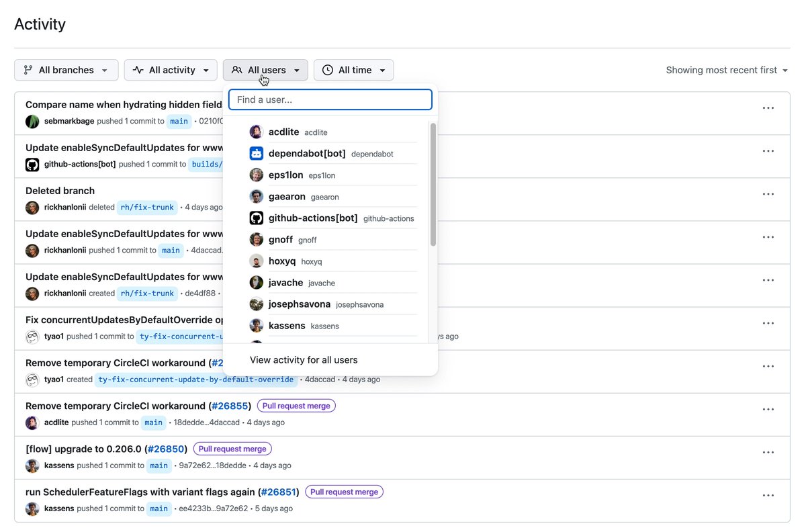Open the All branches filter dropdown
This screenshot has height=532, width=806.
[x=66, y=70]
